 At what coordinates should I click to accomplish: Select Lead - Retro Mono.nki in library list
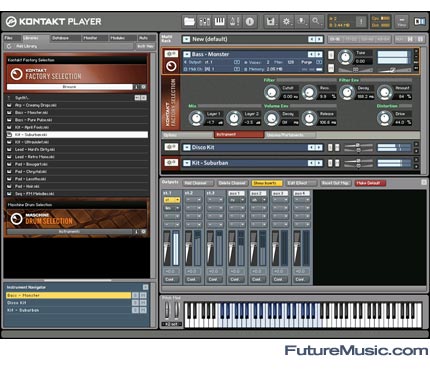tap(77, 157)
